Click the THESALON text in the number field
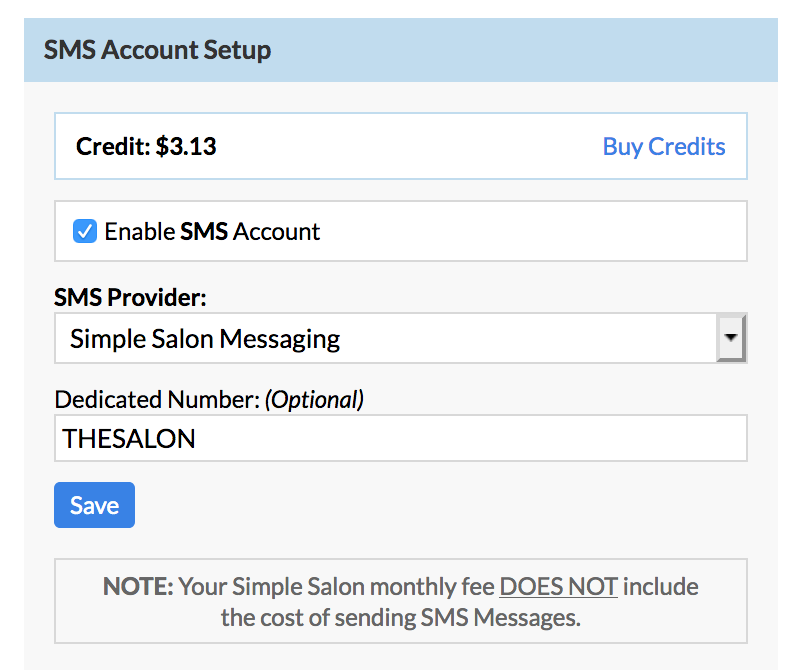 (129, 439)
